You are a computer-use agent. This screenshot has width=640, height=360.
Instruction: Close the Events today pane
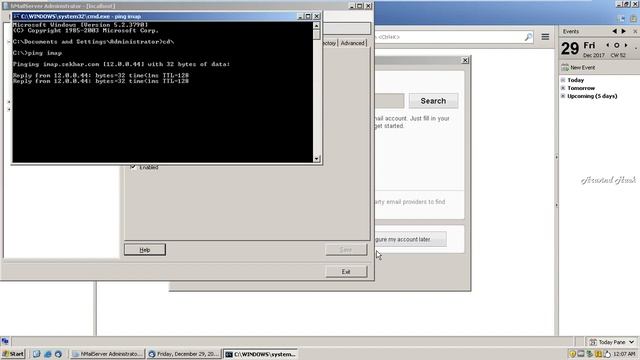[635, 31]
